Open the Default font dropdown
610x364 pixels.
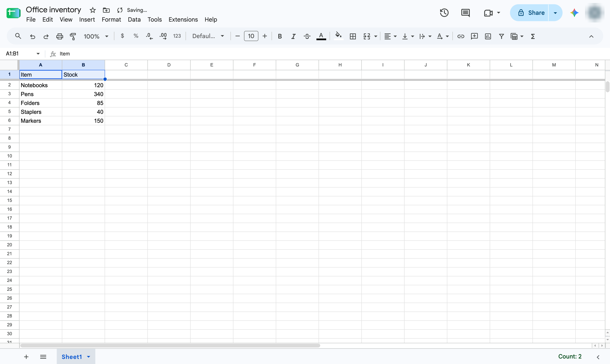tap(208, 36)
